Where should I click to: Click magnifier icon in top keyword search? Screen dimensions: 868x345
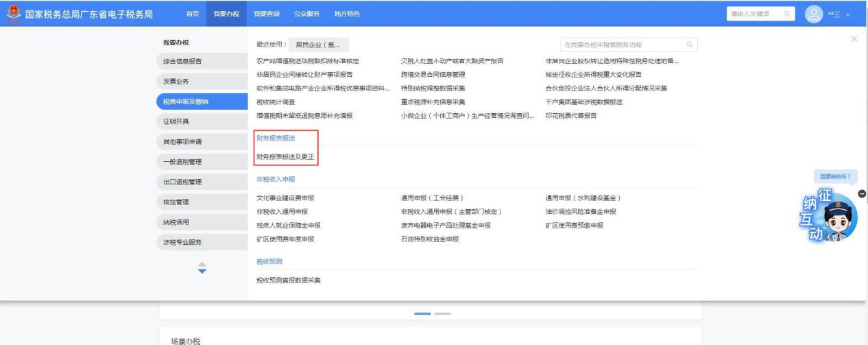tap(787, 14)
